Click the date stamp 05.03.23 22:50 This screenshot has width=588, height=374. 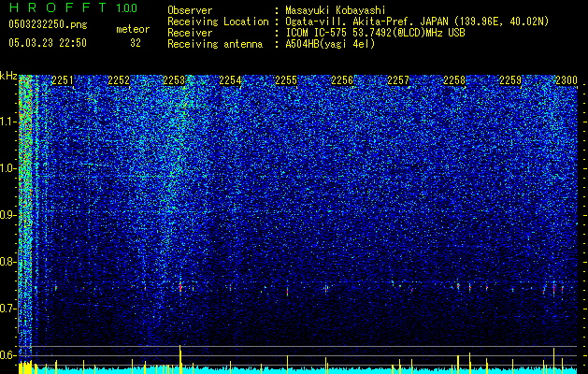pyautogui.click(x=48, y=43)
